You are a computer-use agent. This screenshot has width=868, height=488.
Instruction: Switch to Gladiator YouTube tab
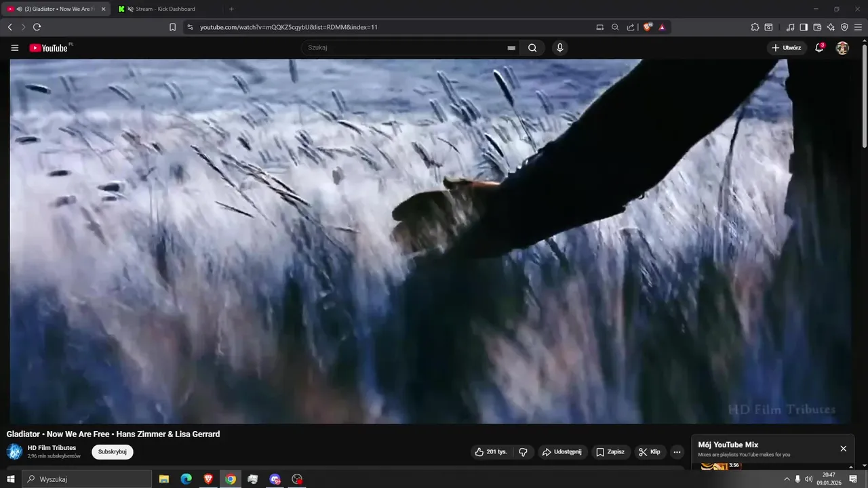click(54, 9)
